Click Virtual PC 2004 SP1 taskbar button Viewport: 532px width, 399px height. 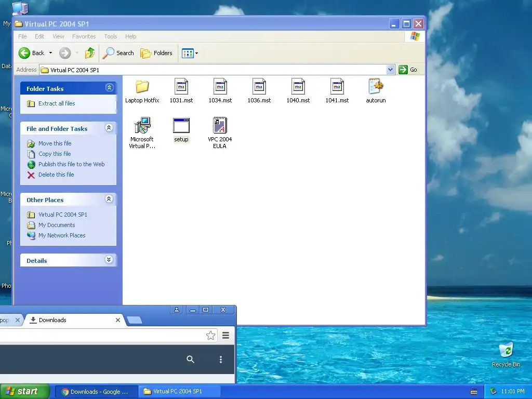coord(179,392)
